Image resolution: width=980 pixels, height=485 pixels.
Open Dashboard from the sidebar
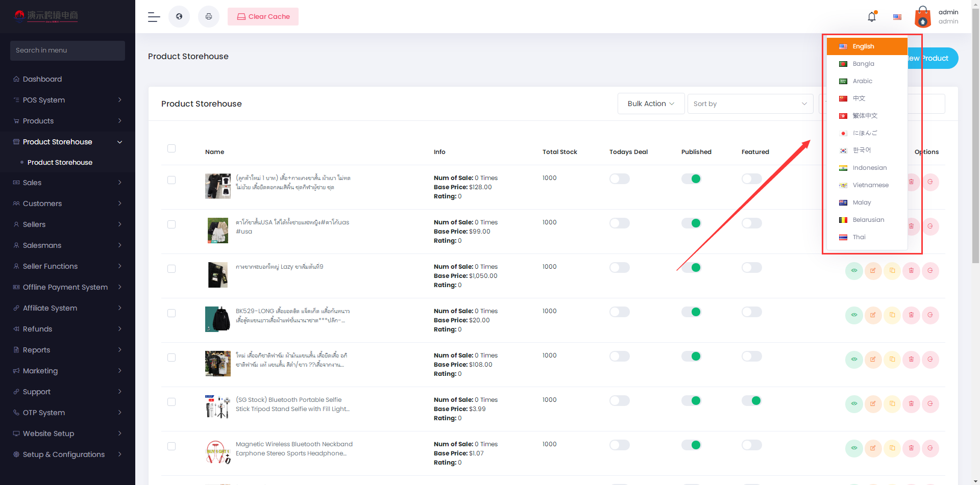[x=42, y=79]
